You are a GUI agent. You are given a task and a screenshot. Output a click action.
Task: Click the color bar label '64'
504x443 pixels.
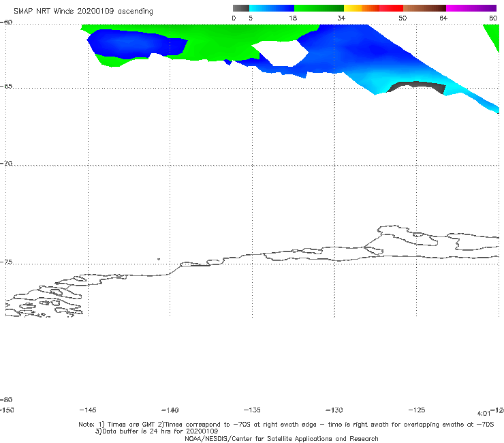pos(443,18)
